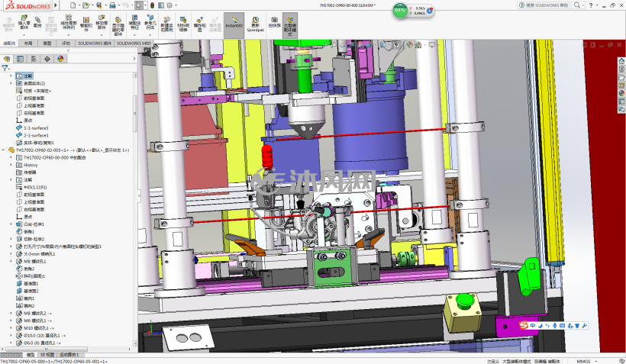Screen dimensions: 626x364
Task: Open the DisplayManager color ball tab icon
Action: [60, 59]
